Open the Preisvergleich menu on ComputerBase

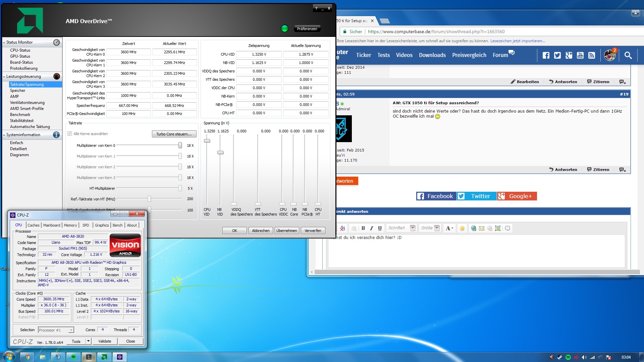coord(469,55)
